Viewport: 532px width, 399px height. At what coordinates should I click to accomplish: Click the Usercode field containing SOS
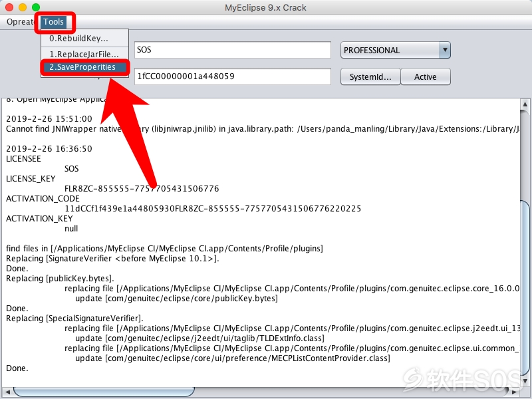(232, 50)
